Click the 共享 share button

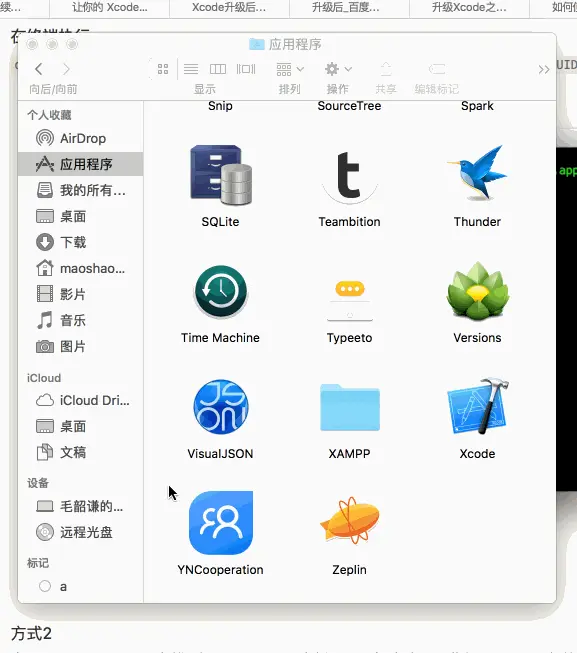tap(386, 69)
